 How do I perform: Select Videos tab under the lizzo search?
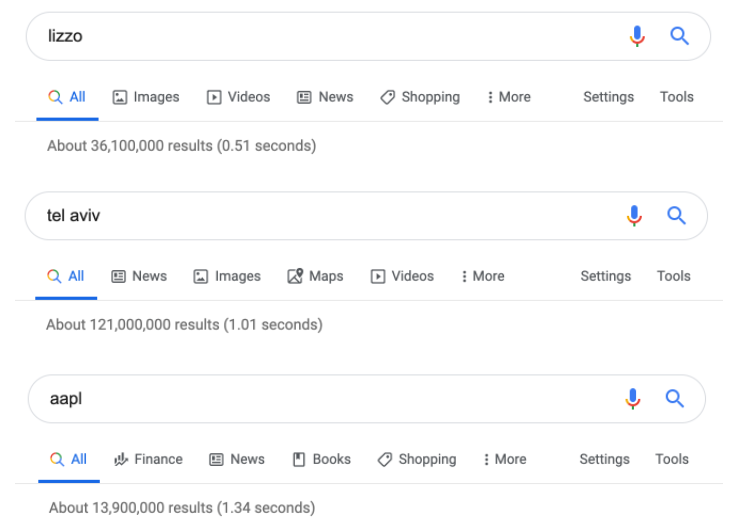[x=238, y=97]
